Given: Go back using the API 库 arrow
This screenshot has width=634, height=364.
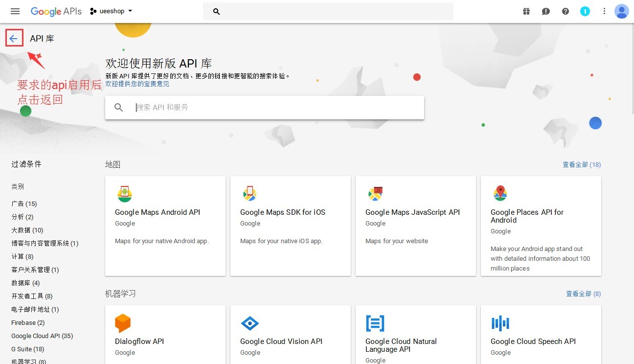Looking at the screenshot, I should coord(14,39).
